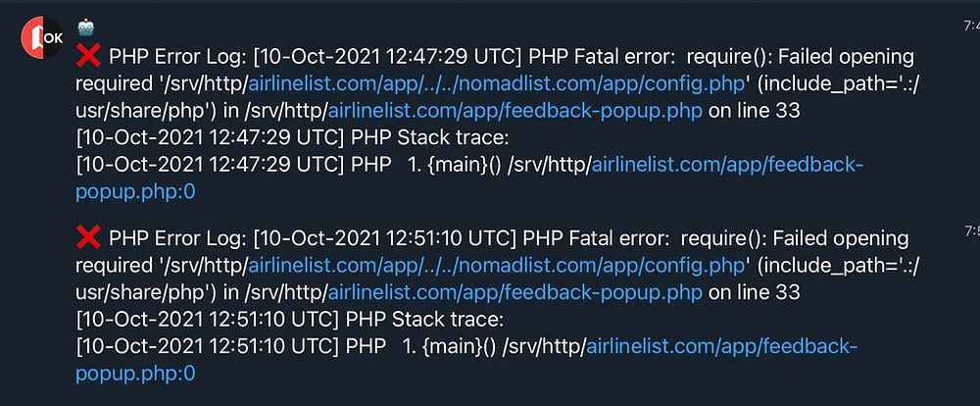Follow feedback-popup.php link before 'on line 33' in 12:51:10 message
The height and width of the screenshot is (406, 980).
[515, 292]
